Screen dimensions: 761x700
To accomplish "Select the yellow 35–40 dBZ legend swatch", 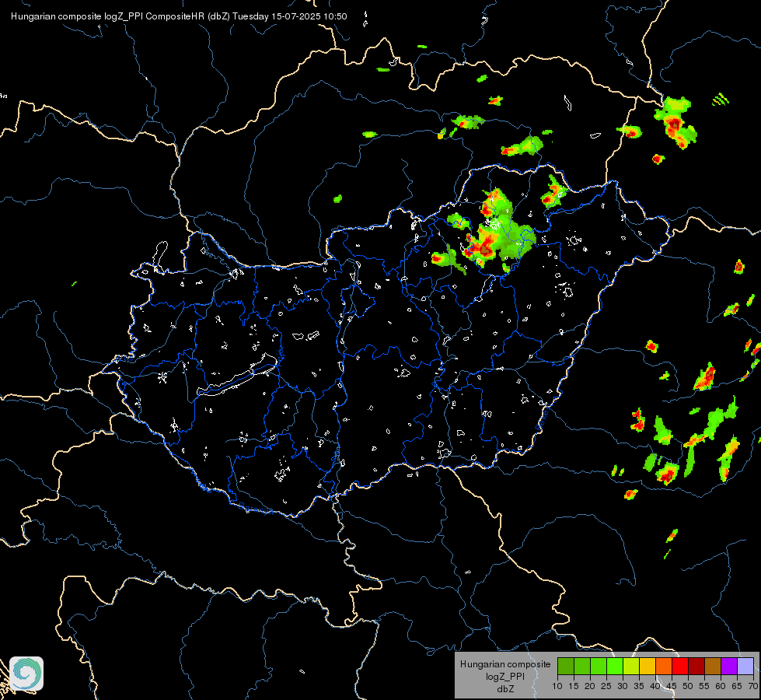I will click(x=647, y=666).
